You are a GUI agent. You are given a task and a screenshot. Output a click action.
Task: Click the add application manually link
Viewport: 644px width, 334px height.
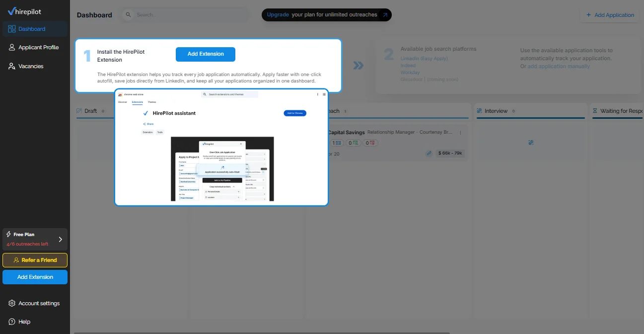click(x=559, y=66)
